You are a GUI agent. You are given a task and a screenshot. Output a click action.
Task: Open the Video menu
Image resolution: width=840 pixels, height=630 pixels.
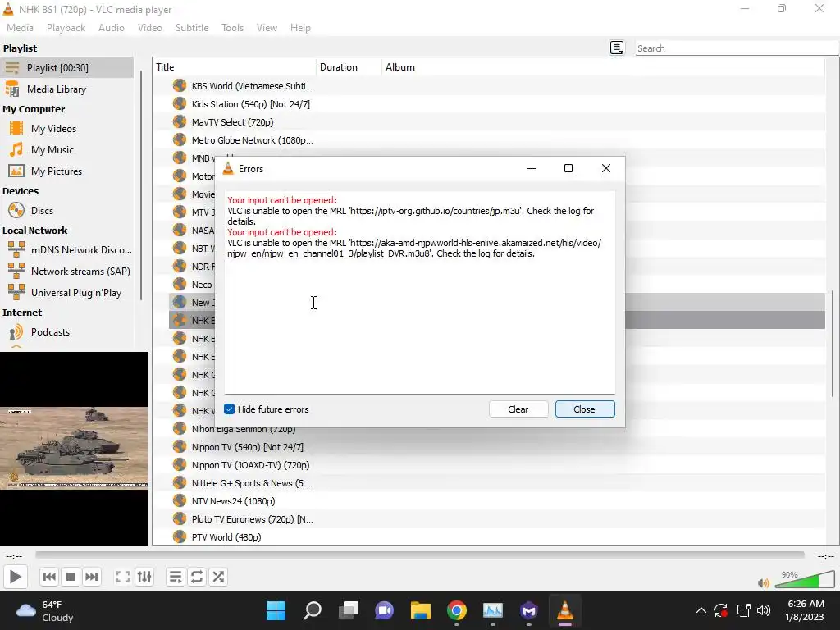150,28
